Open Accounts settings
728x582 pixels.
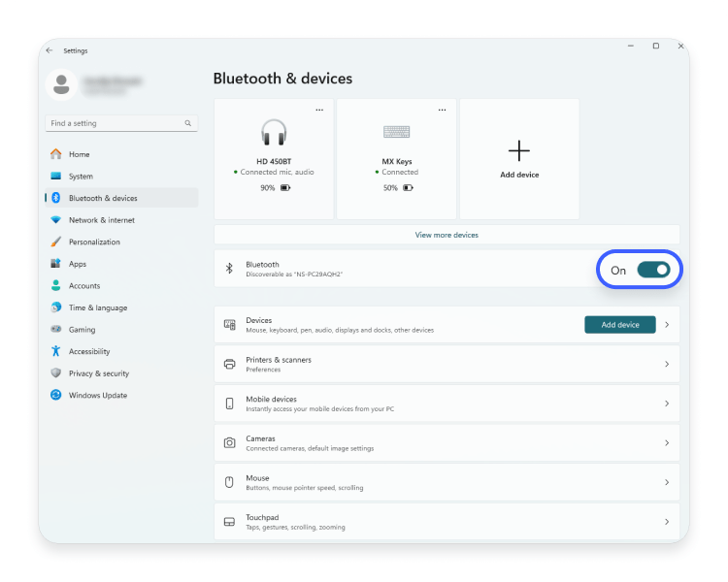pos(121,285)
